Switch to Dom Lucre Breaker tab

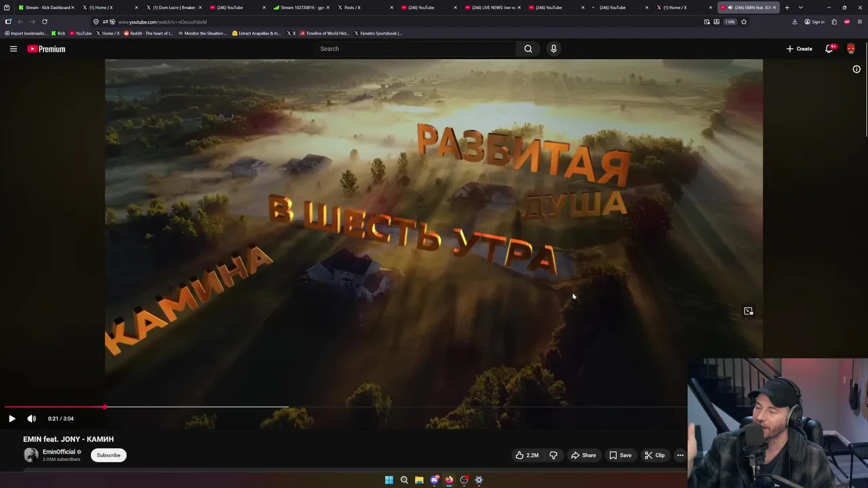pyautogui.click(x=175, y=7)
